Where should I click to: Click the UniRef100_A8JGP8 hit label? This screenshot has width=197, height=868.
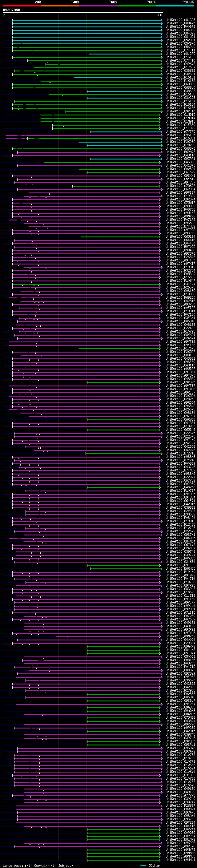(180, 20)
